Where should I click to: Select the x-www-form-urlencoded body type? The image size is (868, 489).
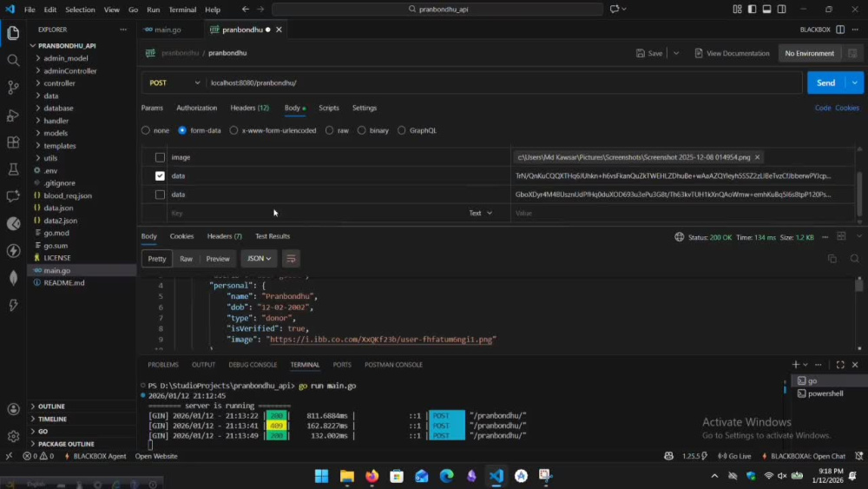click(233, 130)
